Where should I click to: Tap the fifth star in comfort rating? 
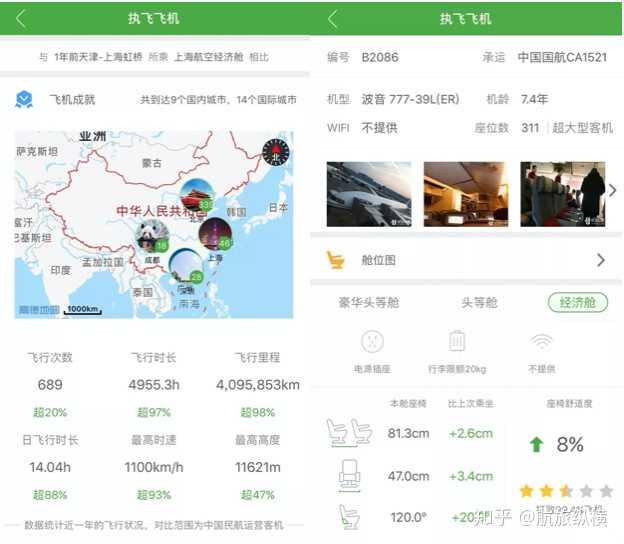click(606, 491)
